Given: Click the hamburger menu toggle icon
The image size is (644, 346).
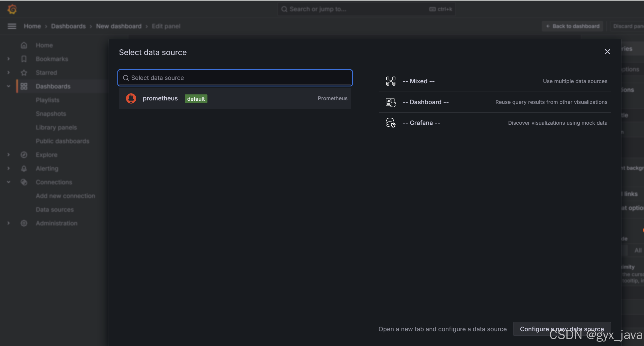Looking at the screenshot, I should (x=12, y=26).
